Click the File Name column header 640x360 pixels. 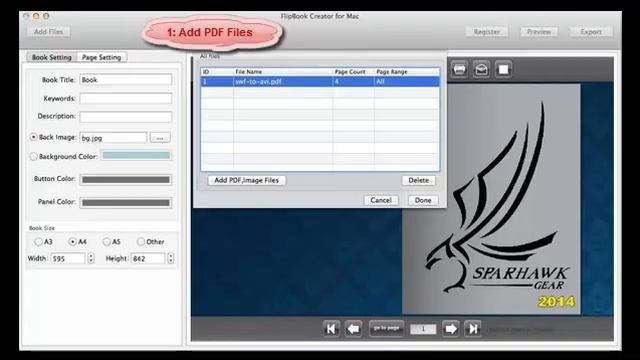(283, 72)
